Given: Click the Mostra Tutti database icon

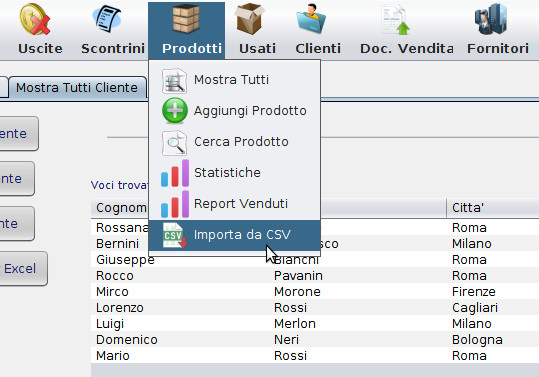Looking at the screenshot, I should [x=174, y=81].
